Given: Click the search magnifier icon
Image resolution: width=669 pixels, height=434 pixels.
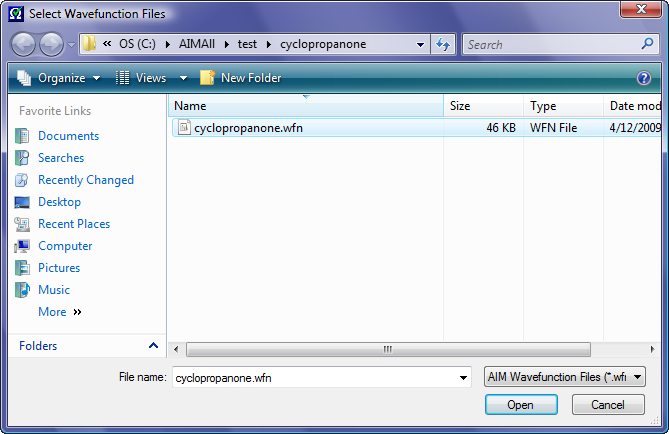Looking at the screenshot, I should point(647,44).
